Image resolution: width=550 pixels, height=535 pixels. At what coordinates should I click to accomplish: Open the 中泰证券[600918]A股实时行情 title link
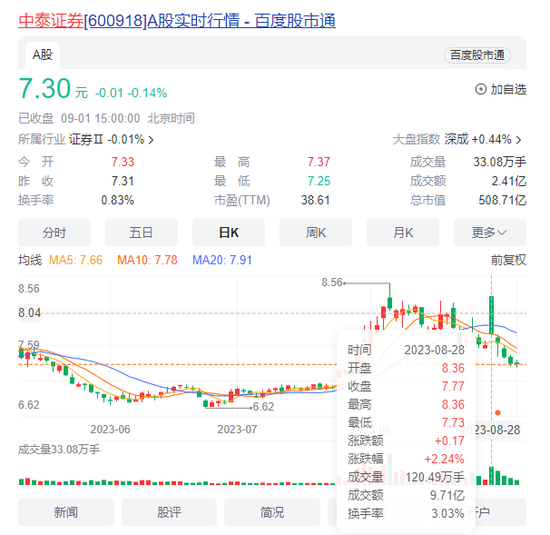pyautogui.click(x=177, y=20)
